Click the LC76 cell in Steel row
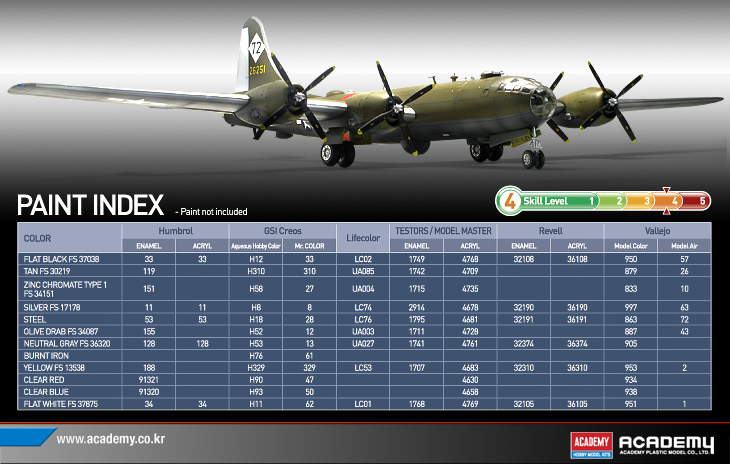The image size is (730, 464). tap(363, 319)
